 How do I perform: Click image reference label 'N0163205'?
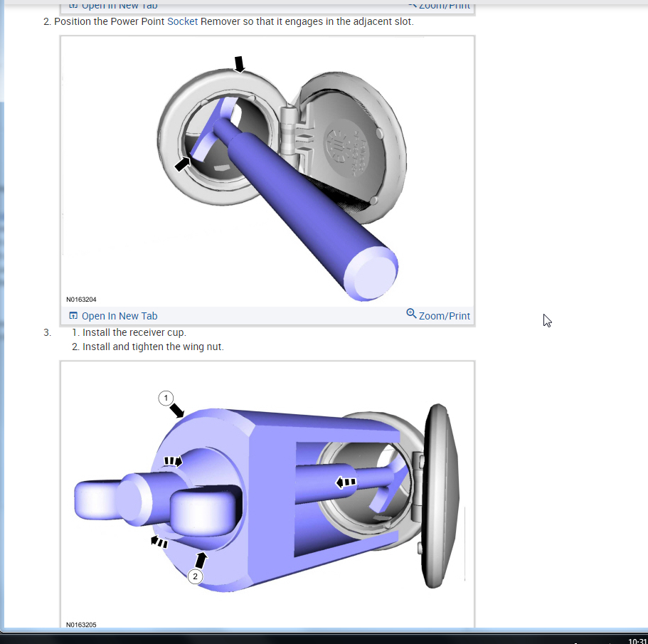[x=81, y=625]
